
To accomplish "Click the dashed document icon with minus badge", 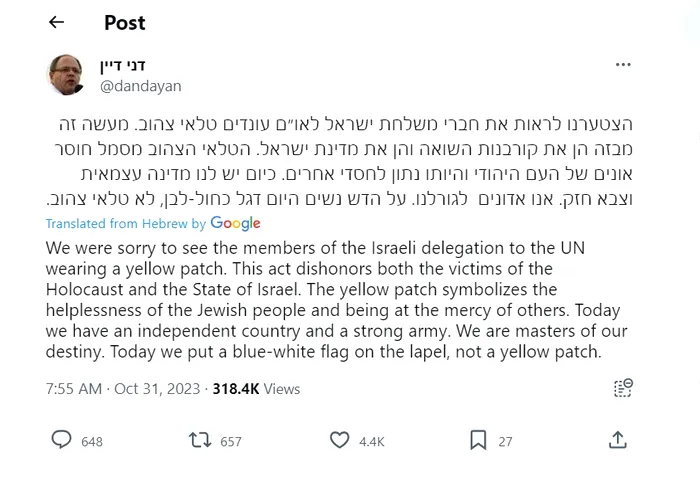I will point(623,388).
